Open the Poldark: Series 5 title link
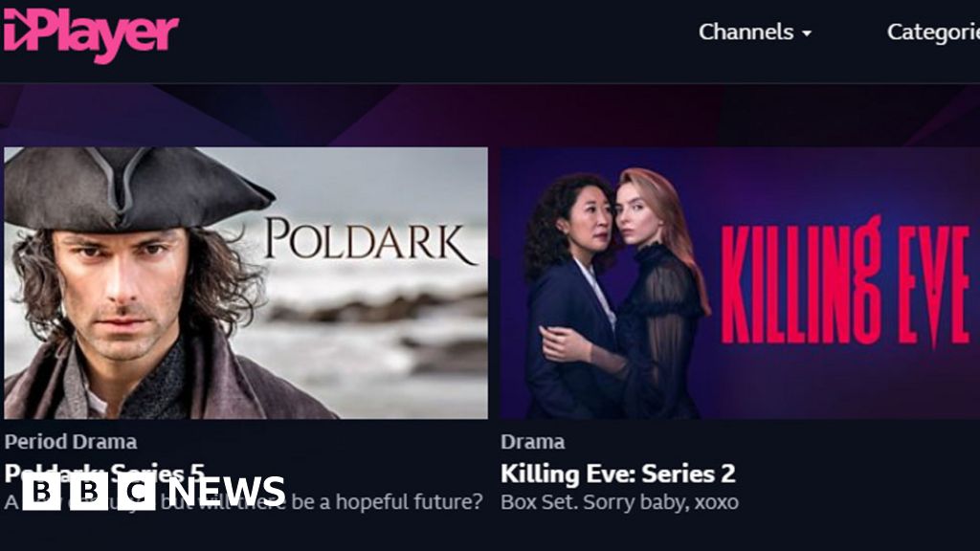 [x=104, y=473]
